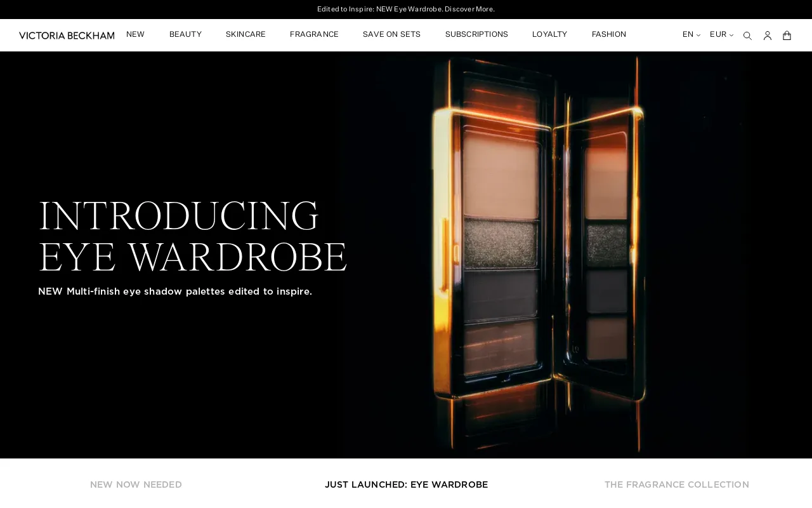Screen dimensions: 812x508
Task: Switch to The Fragrance Collection tab
Action: [x=676, y=485]
